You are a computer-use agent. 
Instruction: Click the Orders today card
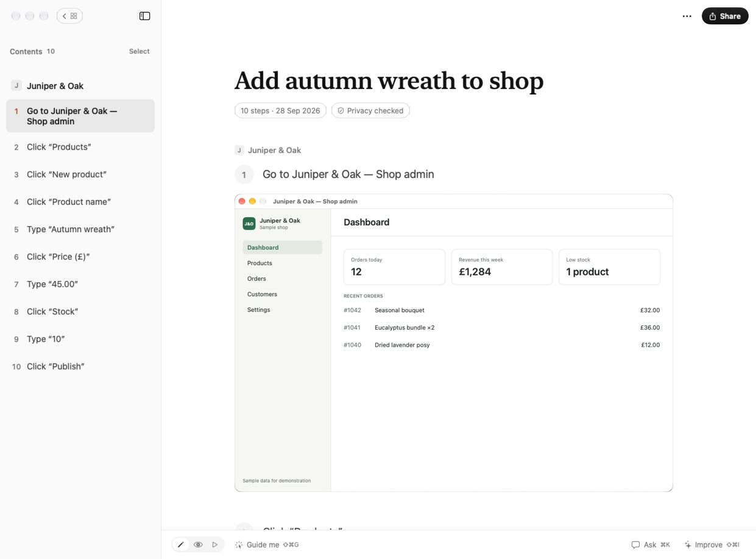pyautogui.click(x=394, y=266)
